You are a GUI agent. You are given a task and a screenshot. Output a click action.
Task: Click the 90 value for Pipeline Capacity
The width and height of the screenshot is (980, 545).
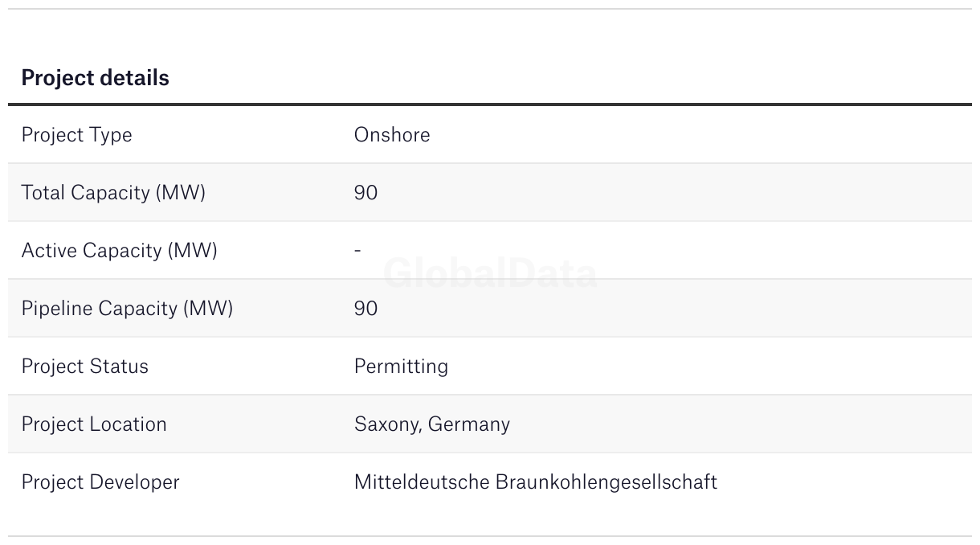pos(365,309)
